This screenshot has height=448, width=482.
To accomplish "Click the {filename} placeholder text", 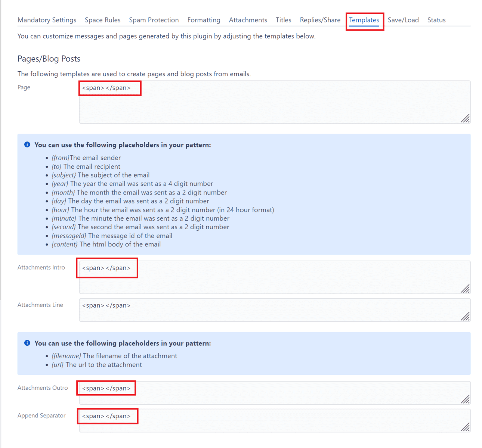I will (x=66, y=356).
